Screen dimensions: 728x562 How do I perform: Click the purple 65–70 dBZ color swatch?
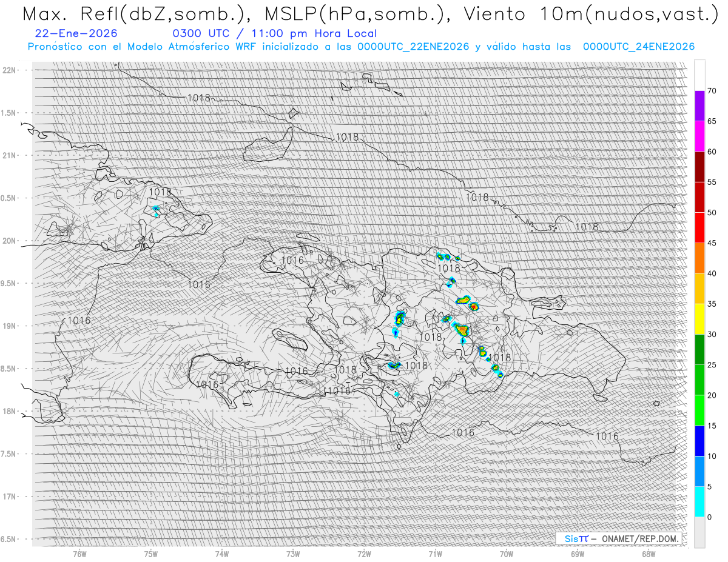[699, 106]
